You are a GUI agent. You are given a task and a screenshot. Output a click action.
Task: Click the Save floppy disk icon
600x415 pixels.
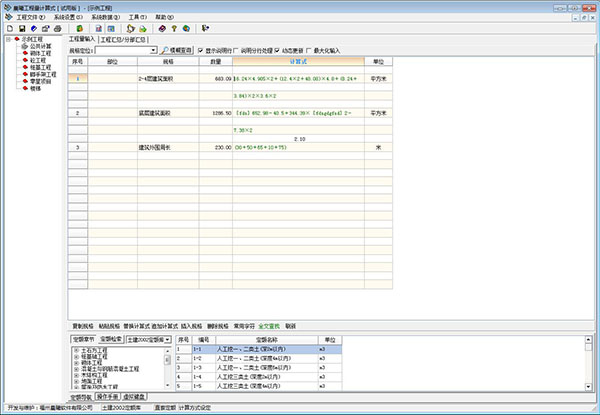(x=22, y=28)
